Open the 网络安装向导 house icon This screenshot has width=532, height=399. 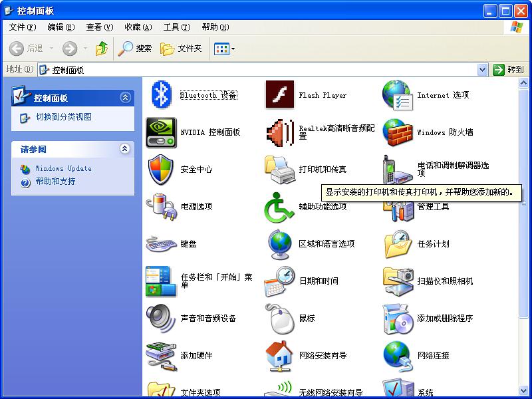(x=279, y=356)
